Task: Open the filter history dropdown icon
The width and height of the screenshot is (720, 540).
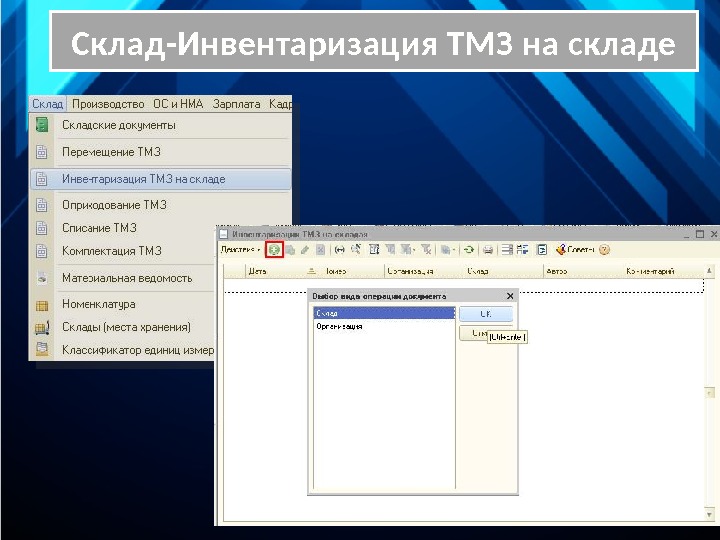Action: coord(407,249)
